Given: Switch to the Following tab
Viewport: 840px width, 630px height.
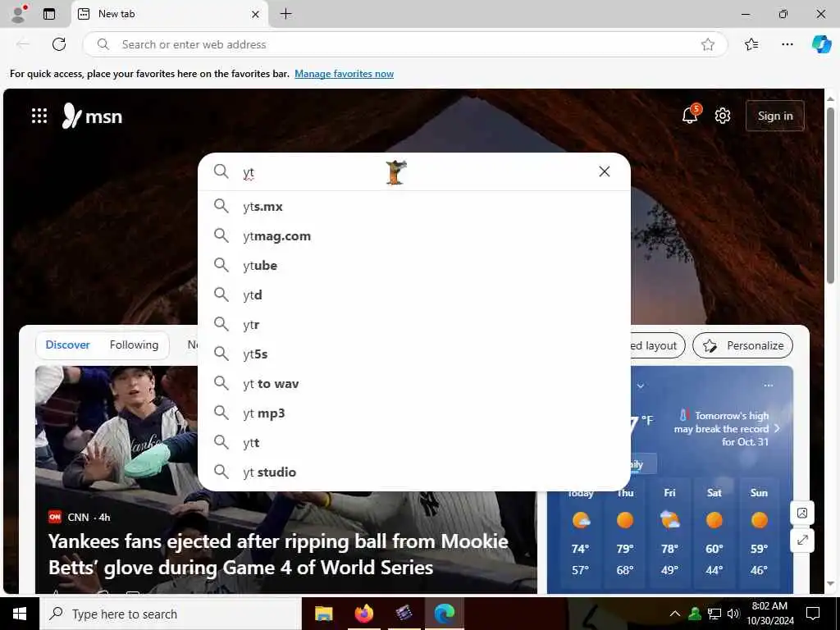Looking at the screenshot, I should click(x=134, y=345).
